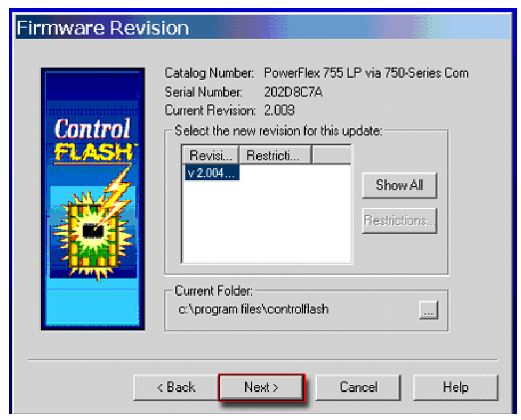521x420 pixels.
Task: Click the greyed-out Restrictions button
Action: pos(399,220)
